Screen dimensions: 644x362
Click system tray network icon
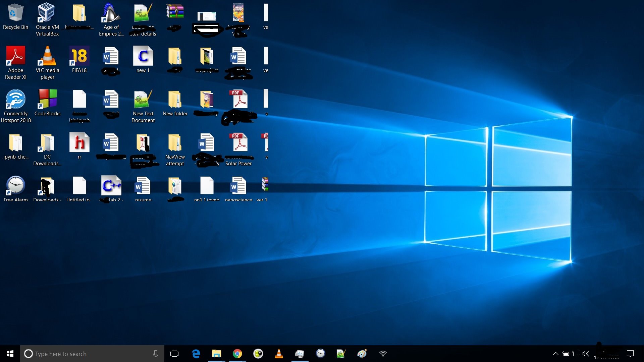[x=576, y=353]
